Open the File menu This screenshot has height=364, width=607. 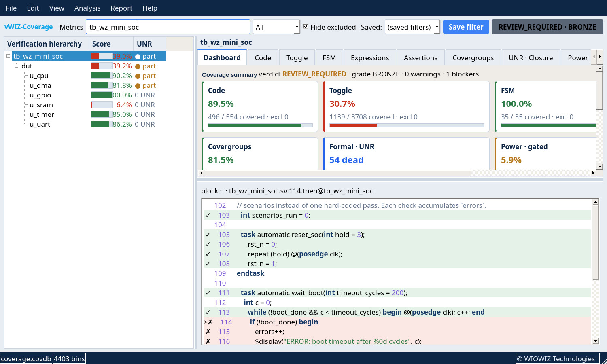(x=11, y=8)
